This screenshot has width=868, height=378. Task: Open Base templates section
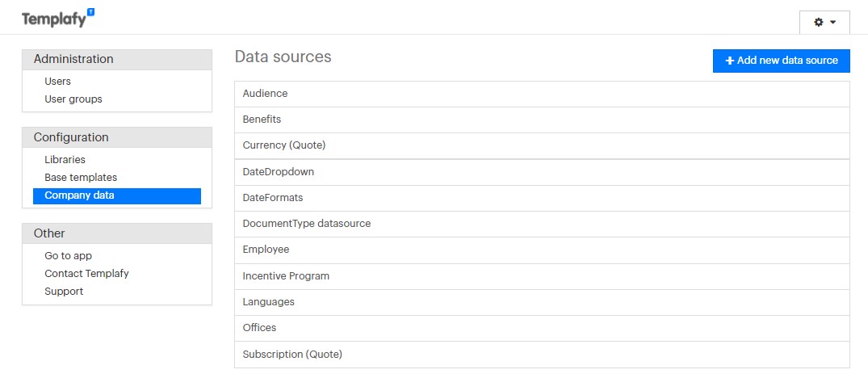coord(81,178)
